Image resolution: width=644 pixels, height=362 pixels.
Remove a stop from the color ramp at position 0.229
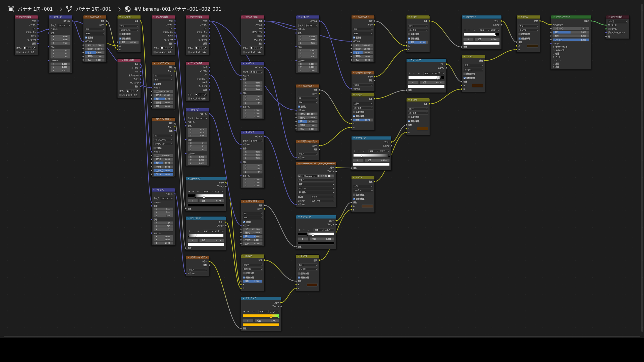pos(193,231)
